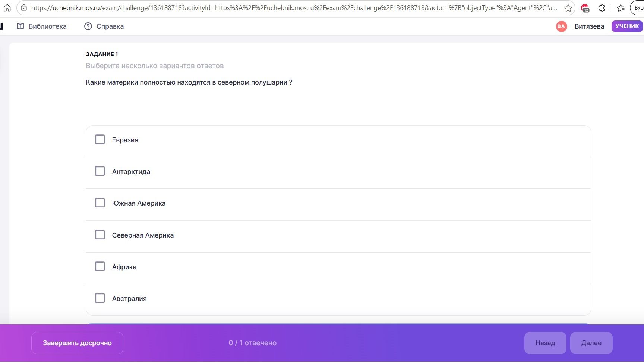Click the Далее button

click(591, 343)
